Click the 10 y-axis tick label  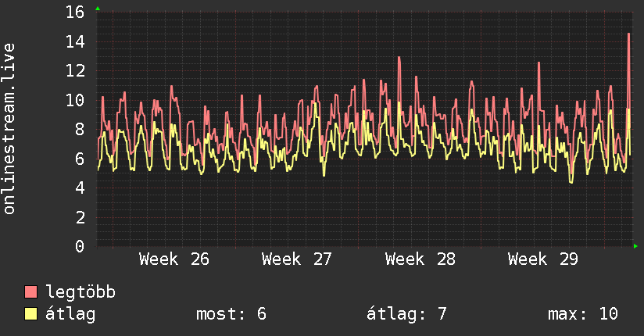tap(75, 100)
